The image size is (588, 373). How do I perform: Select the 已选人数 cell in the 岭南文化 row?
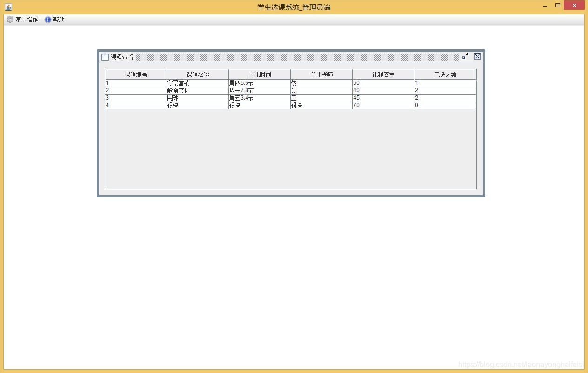445,90
